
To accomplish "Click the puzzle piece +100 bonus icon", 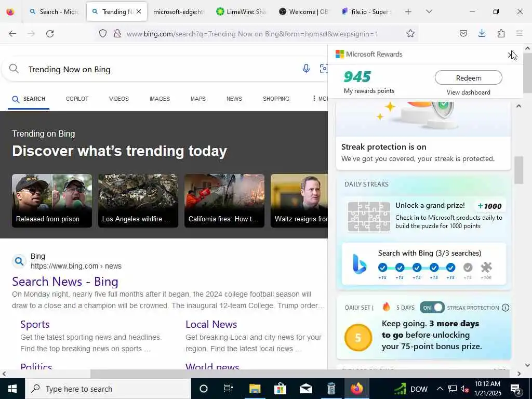I will pyautogui.click(x=486, y=268).
